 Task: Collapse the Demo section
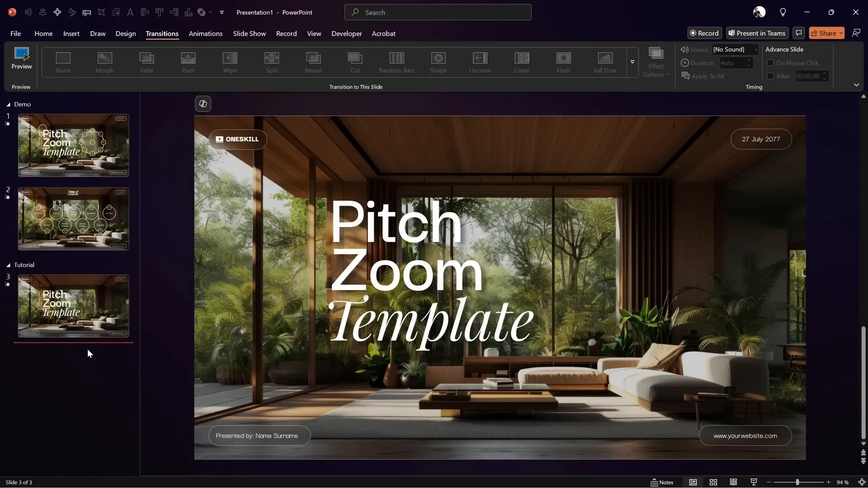pos(8,104)
